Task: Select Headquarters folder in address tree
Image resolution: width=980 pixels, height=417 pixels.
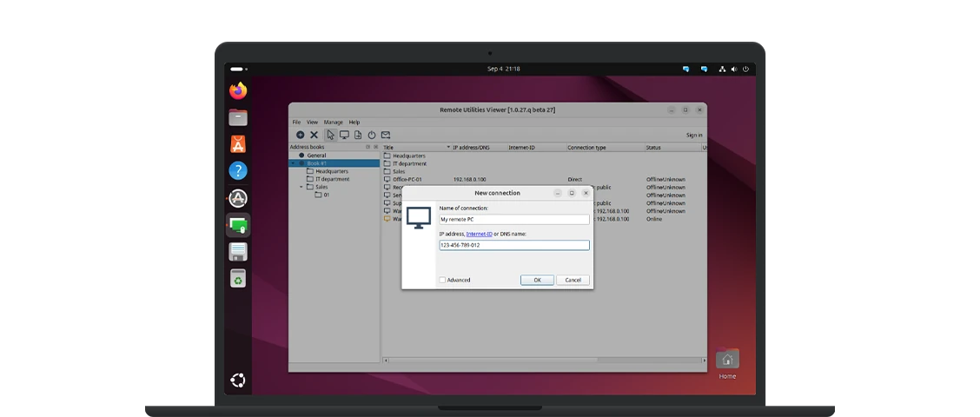Action: (331, 171)
